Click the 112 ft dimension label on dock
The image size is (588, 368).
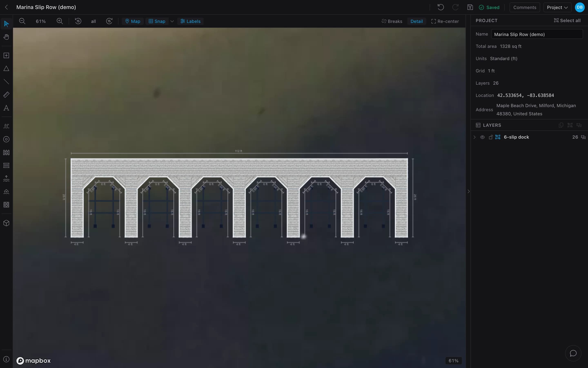coord(238,151)
